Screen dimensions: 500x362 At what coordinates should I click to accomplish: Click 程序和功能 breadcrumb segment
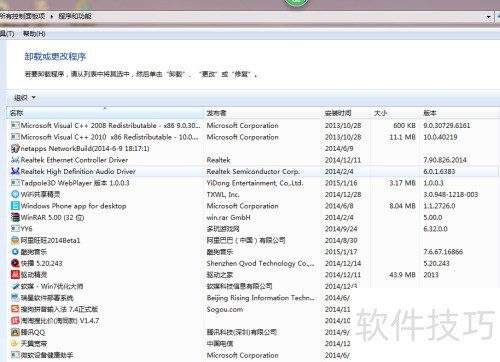pos(75,16)
